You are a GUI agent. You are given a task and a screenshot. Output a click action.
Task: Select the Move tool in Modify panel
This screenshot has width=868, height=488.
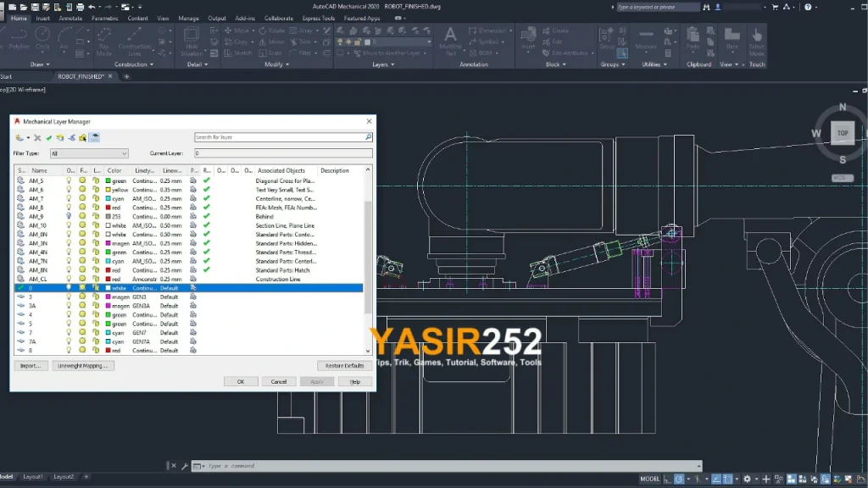(x=236, y=30)
